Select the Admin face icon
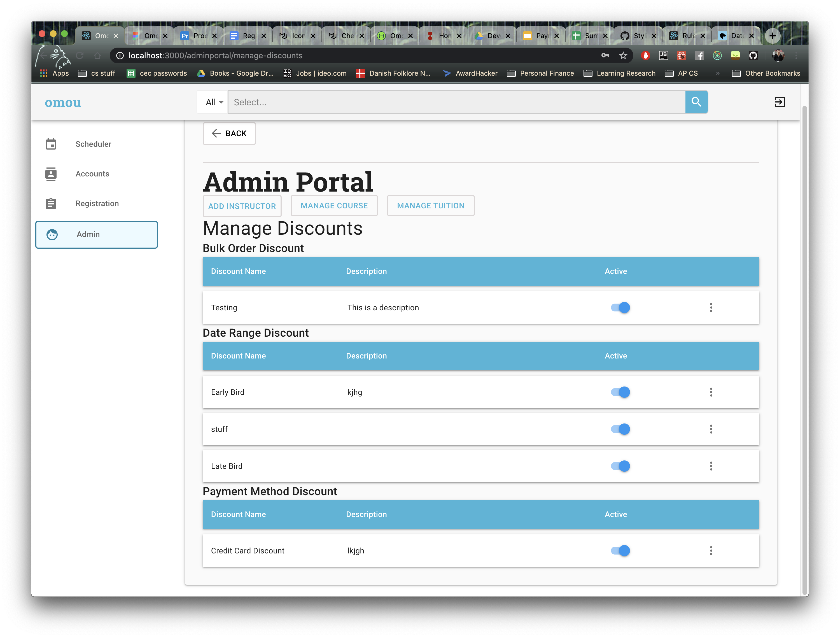Screen dimensions: 840x638 (x=52, y=235)
